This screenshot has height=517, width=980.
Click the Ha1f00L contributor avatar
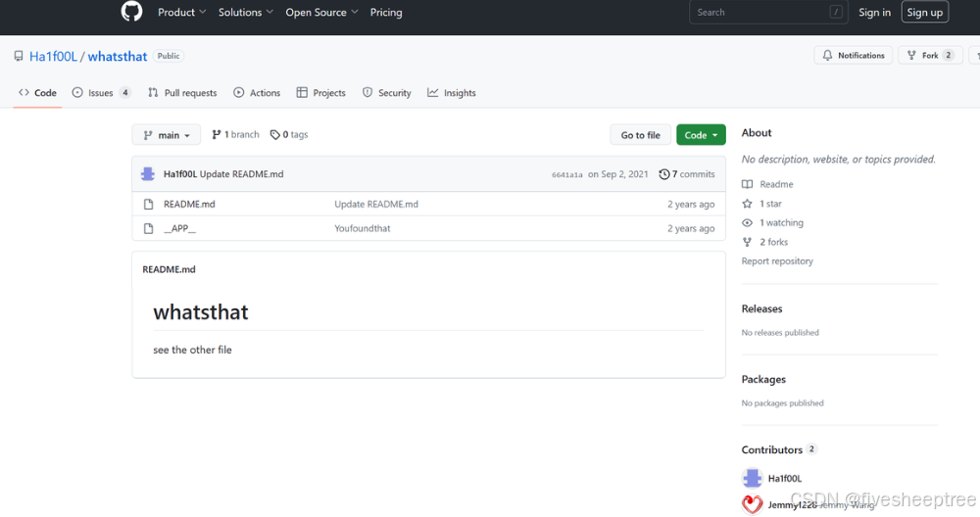coord(752,478)
